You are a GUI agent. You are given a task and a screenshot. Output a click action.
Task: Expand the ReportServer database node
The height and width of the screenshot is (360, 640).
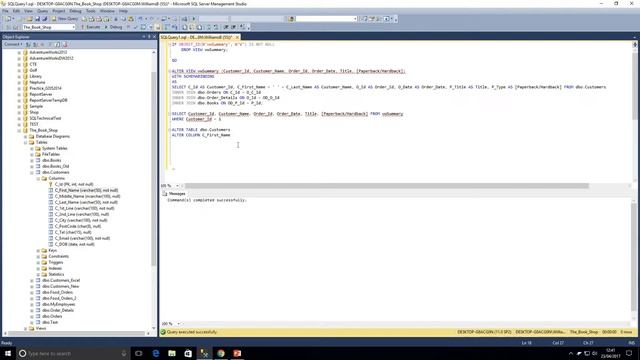click(19, 94)
